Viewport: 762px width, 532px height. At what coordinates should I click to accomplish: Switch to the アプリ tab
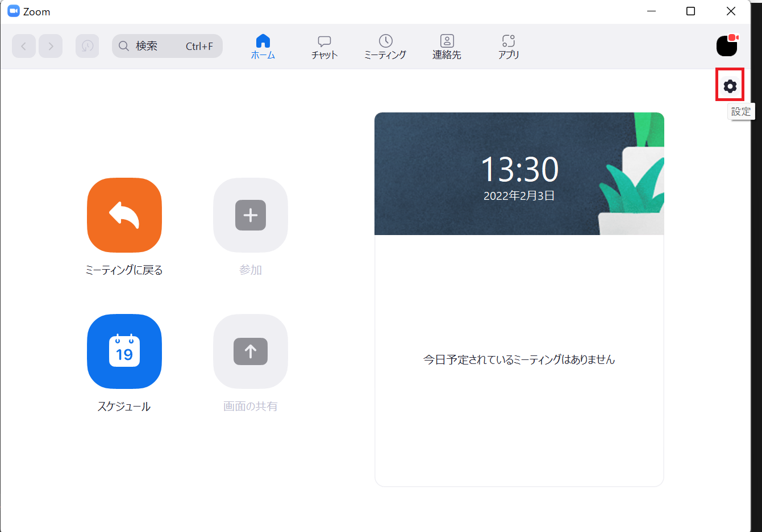pos(509,47)
